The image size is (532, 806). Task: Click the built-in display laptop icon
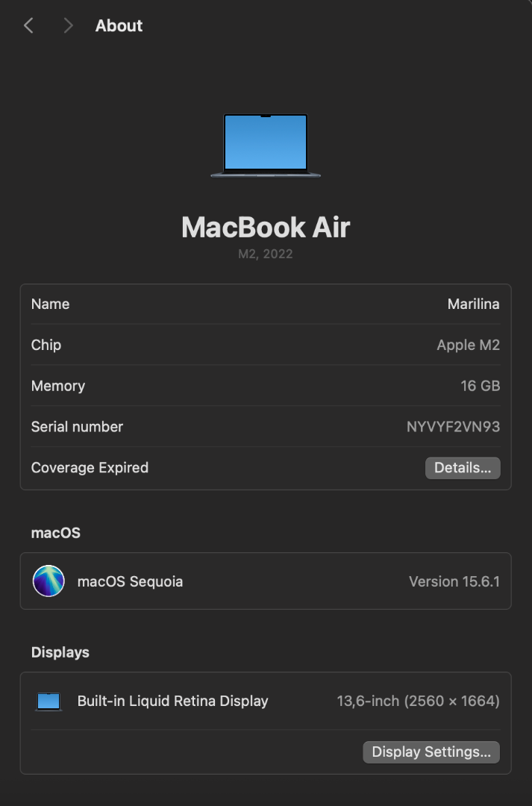tap(48, 701)
